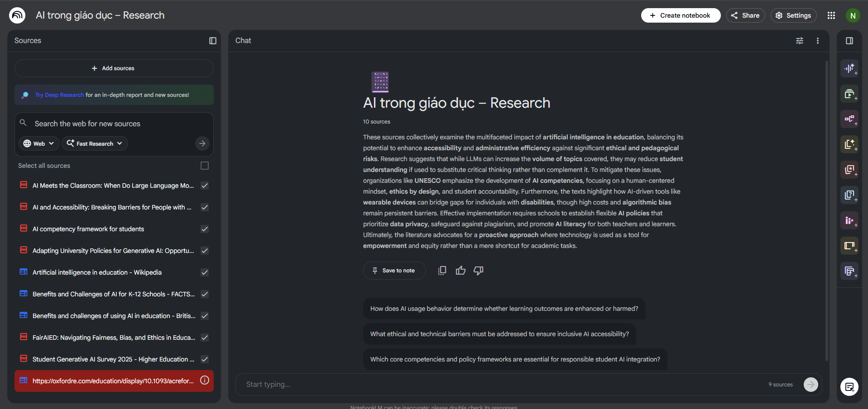Click the Start typing chat input field
The width and height of the screenshot is (868, 409).
[x=498, y=384]
